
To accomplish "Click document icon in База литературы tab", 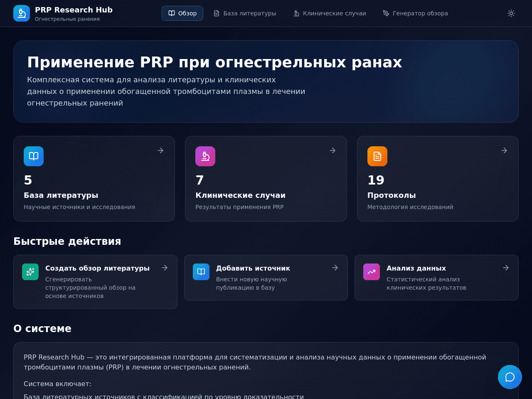I will coord(217,13).
